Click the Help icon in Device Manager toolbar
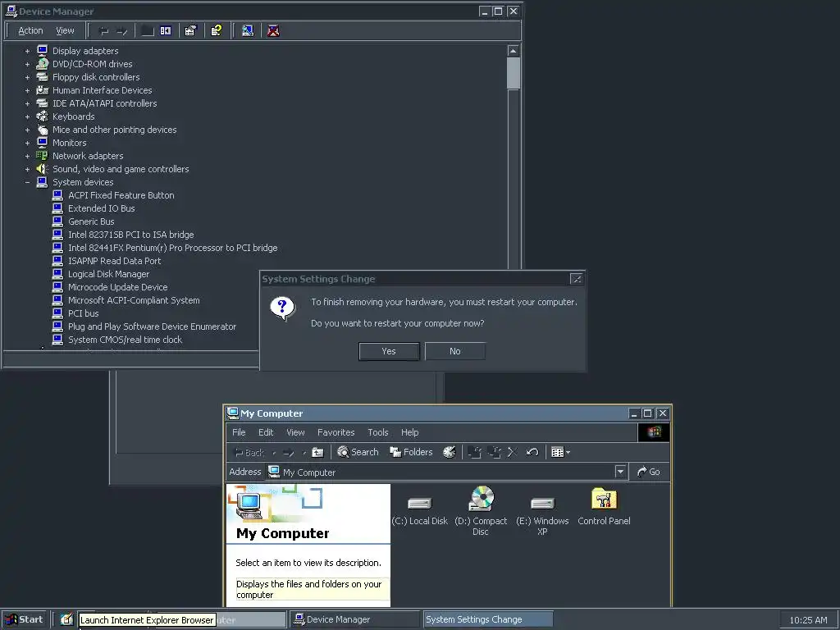Image resolution: width=840 pixels, height=630 pixels. point(216,31)
